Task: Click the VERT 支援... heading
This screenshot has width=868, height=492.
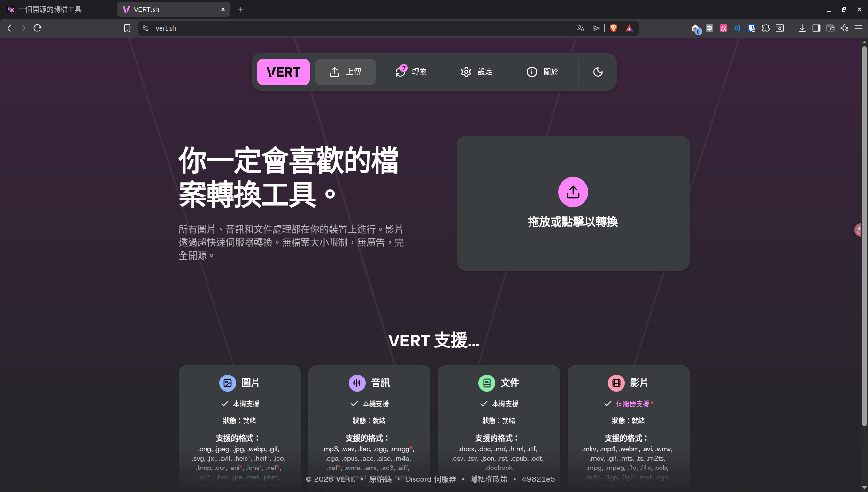Action: tap(434, 340)
